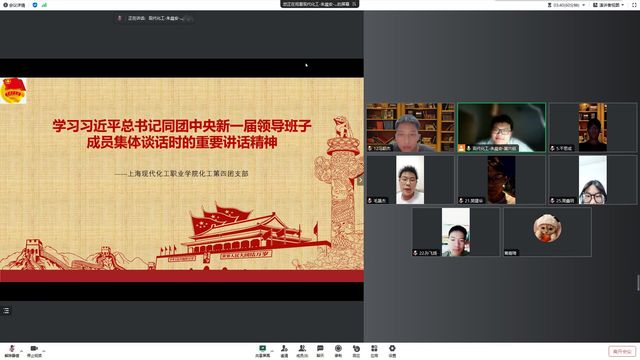
Task: Collapse panel with arrow beside slide
Action: (360, 180)
